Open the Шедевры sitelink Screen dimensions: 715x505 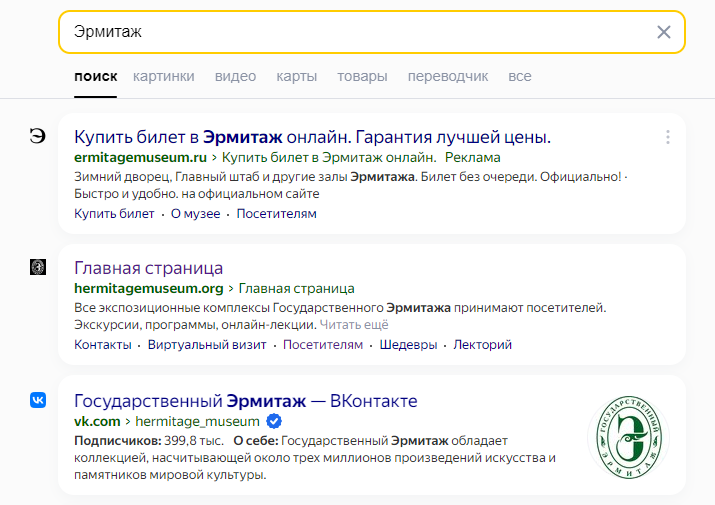(x=408, y=344)
